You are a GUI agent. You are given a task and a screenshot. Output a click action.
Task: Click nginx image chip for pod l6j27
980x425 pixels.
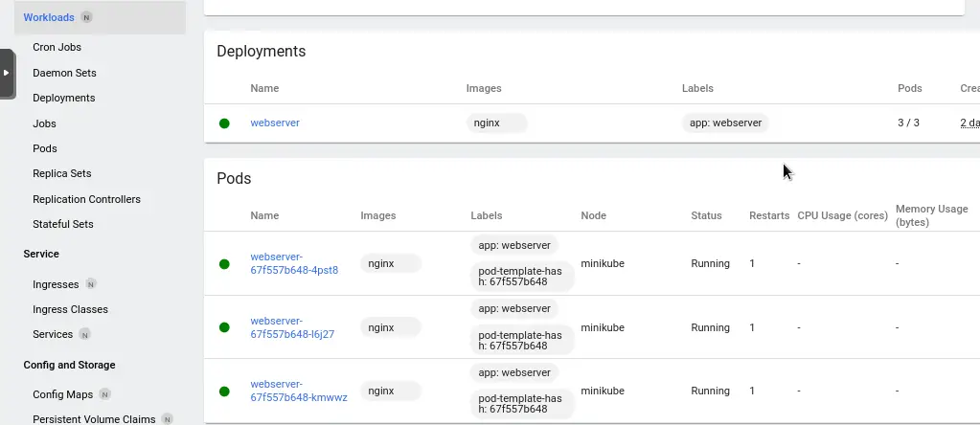pyautogui.click(x=391, y=327)
